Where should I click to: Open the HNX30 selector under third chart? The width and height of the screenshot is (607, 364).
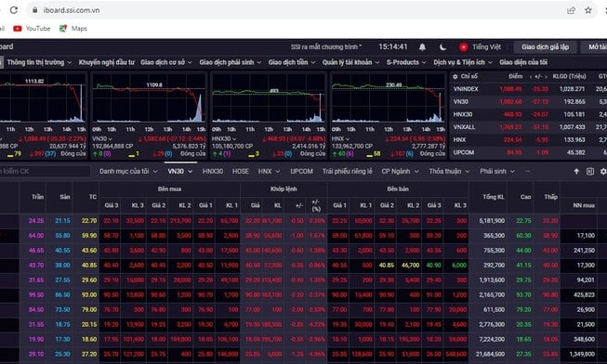224,138
